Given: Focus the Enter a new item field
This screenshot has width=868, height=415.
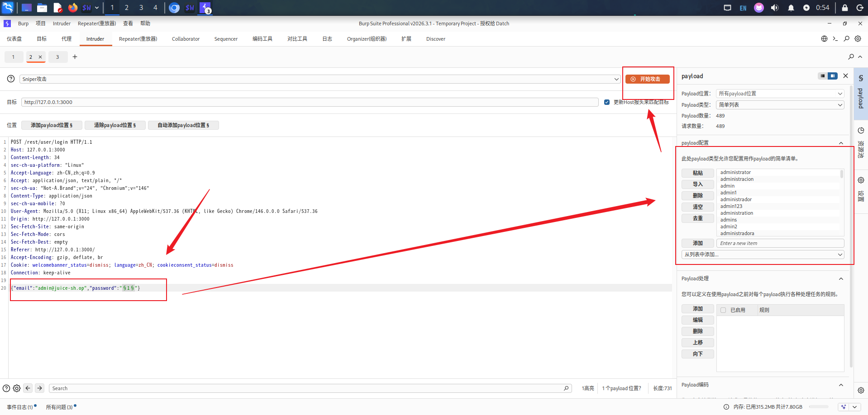Looking at the screenshot, I should [780, 243].
